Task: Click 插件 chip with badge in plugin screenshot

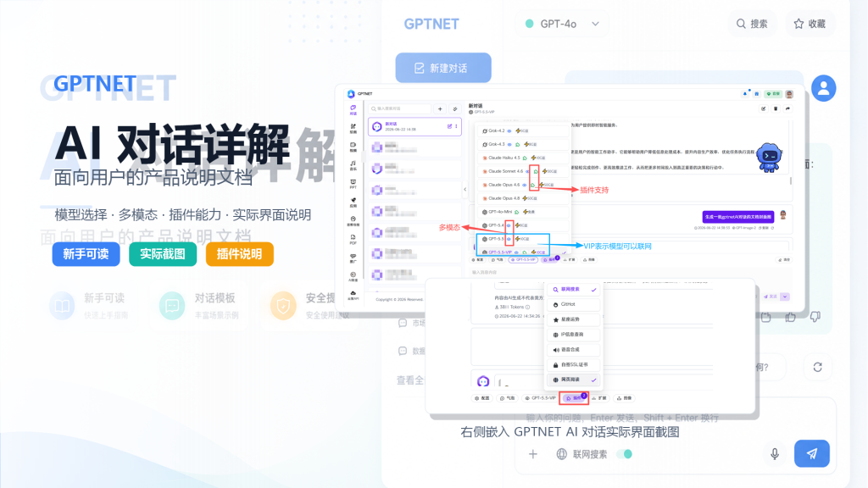Action: click(576, 398)
